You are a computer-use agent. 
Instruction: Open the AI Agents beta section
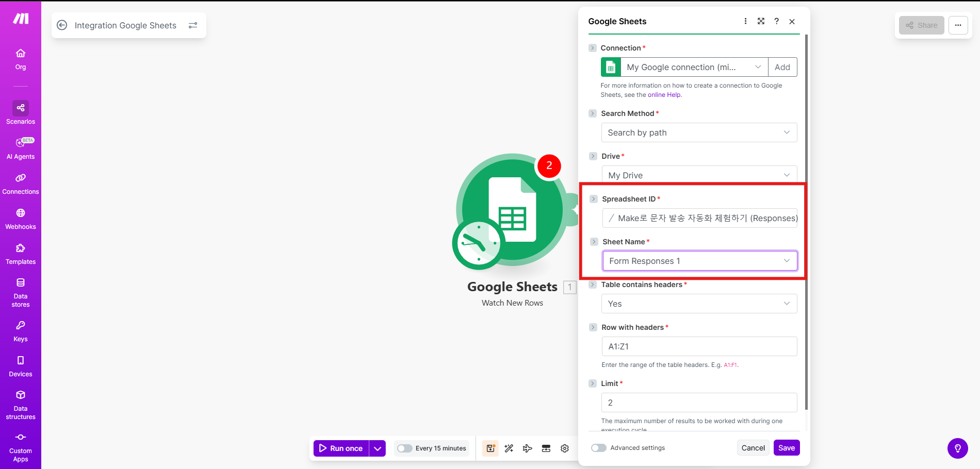click(21, 148)
